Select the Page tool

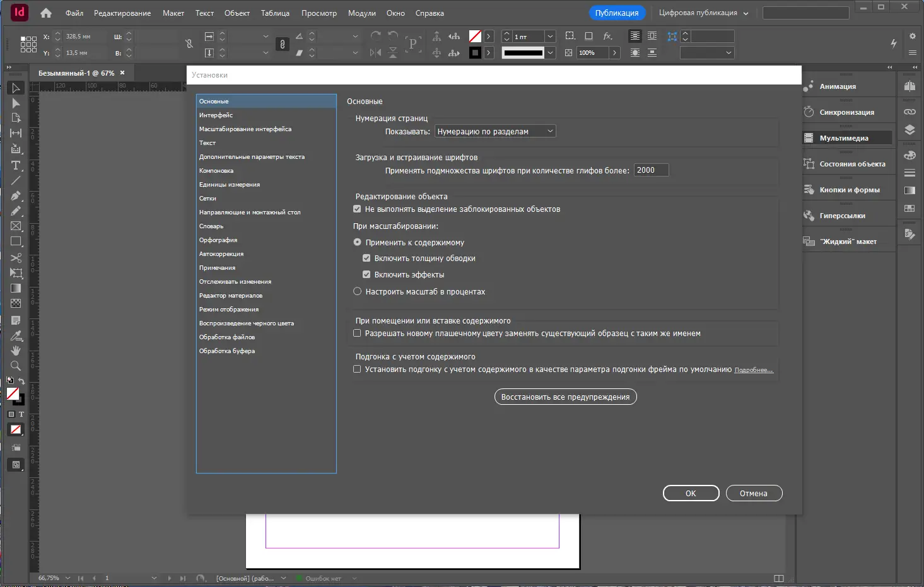16,118
